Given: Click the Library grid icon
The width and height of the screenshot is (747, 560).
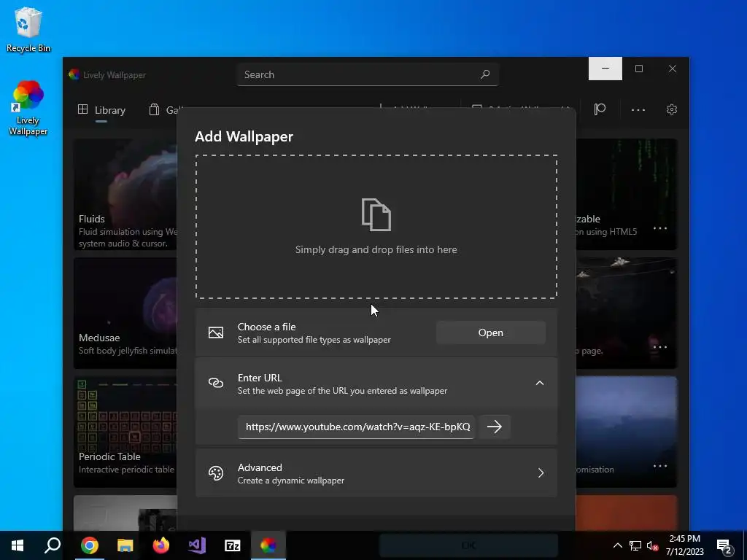Looking at the screenshot, I should pos(83,109).
